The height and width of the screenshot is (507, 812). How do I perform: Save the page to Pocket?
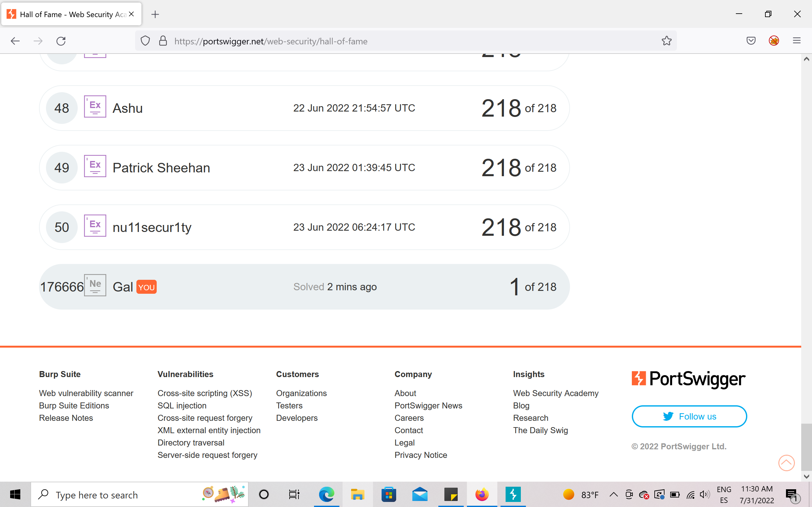pos(751,41)
